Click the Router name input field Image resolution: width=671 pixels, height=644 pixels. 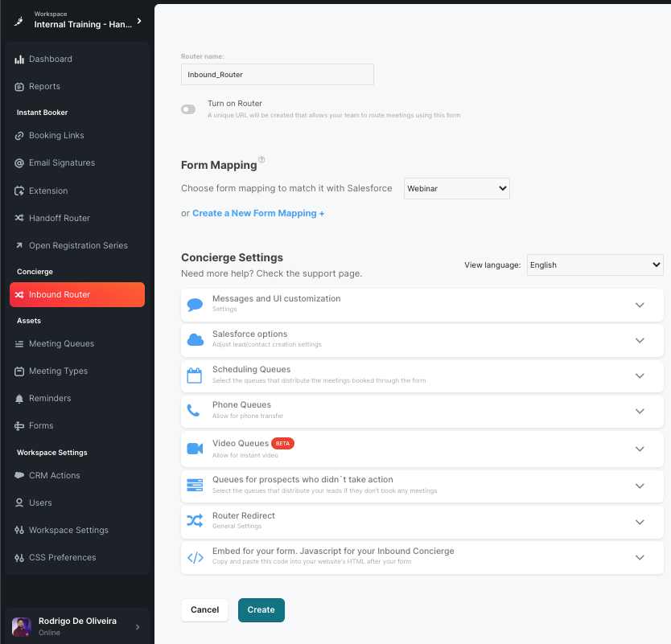(x=277, y=74)
